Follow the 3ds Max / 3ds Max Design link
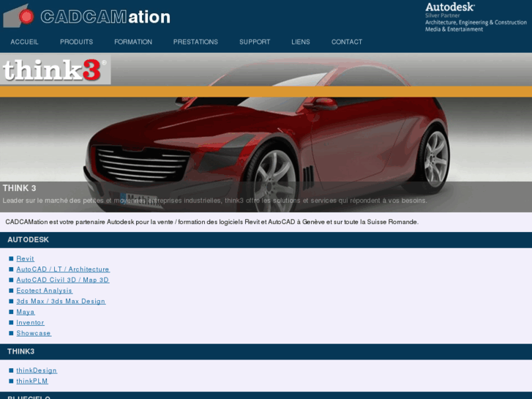Screen dimensions: 532x399 61,301
